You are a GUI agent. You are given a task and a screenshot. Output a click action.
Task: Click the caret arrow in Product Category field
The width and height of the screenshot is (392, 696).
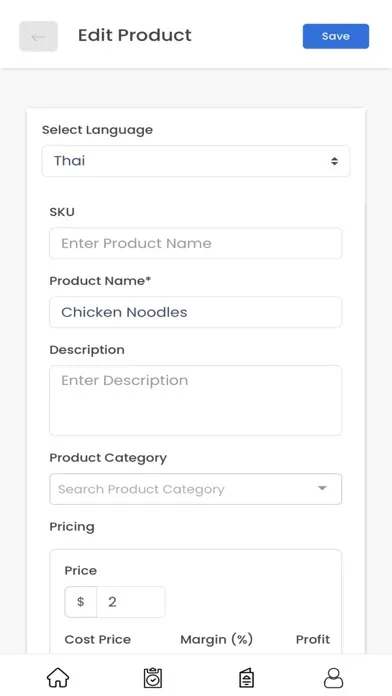(x=322, y=488)
